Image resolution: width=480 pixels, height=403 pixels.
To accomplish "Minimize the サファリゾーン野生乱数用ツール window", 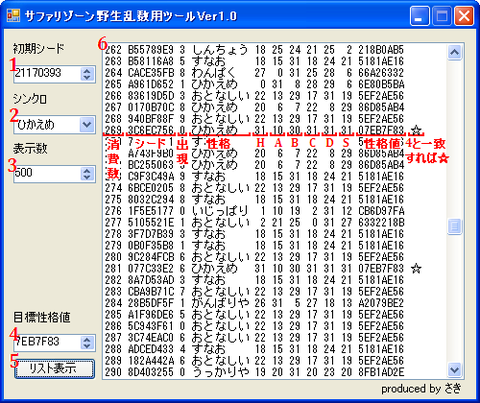I will pos(419,16).
